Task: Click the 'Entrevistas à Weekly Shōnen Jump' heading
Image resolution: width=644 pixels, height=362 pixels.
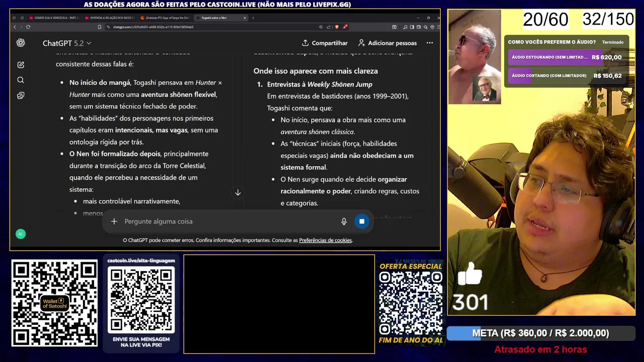Action: (319, 84)
